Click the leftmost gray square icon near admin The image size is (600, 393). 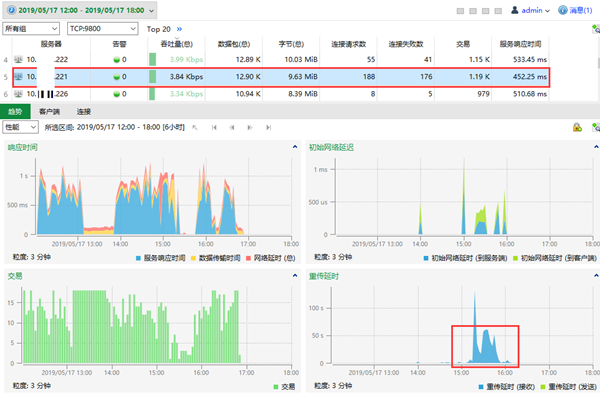click(x=460, y=11)
